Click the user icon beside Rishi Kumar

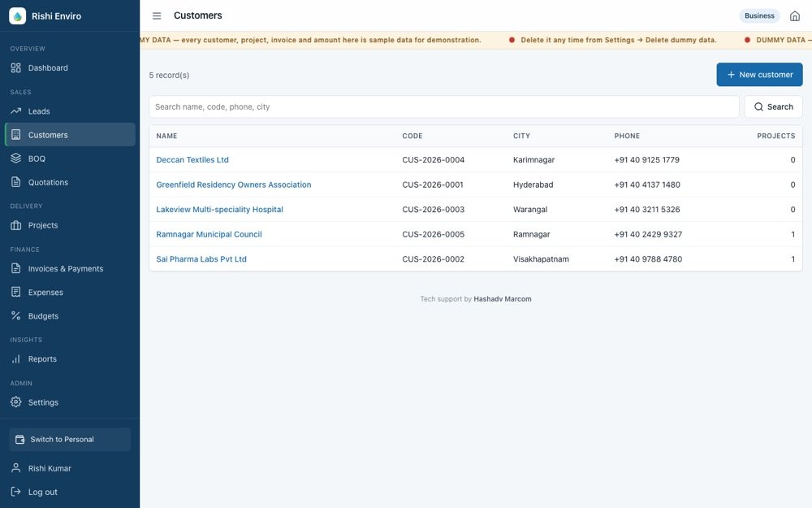(16, 468)
